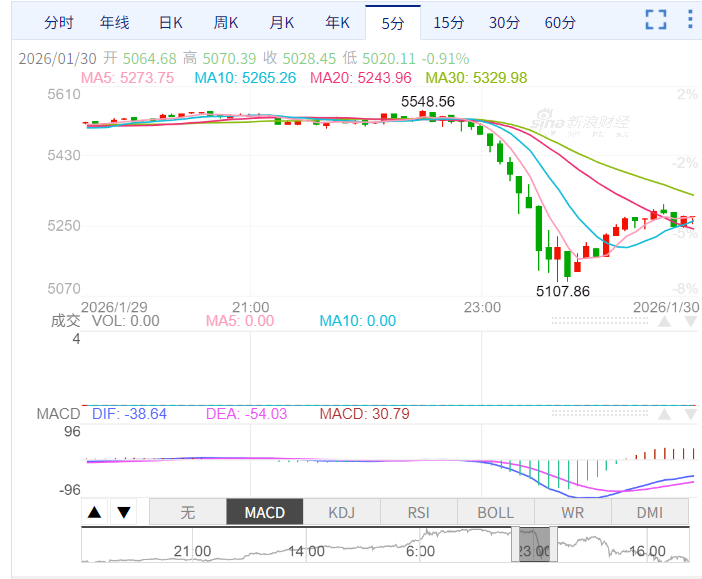The image size is (702, 579).
Task: Click black up arrow beside indicator buttons
Action: (94, 512)
